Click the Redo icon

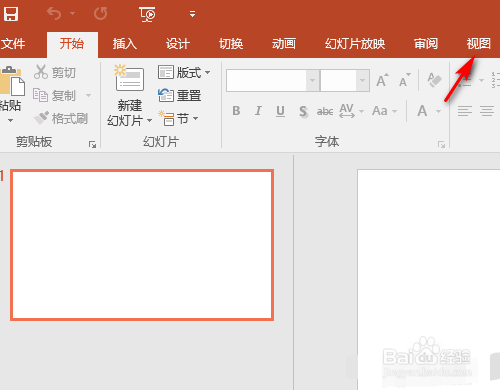click(100, 14)
